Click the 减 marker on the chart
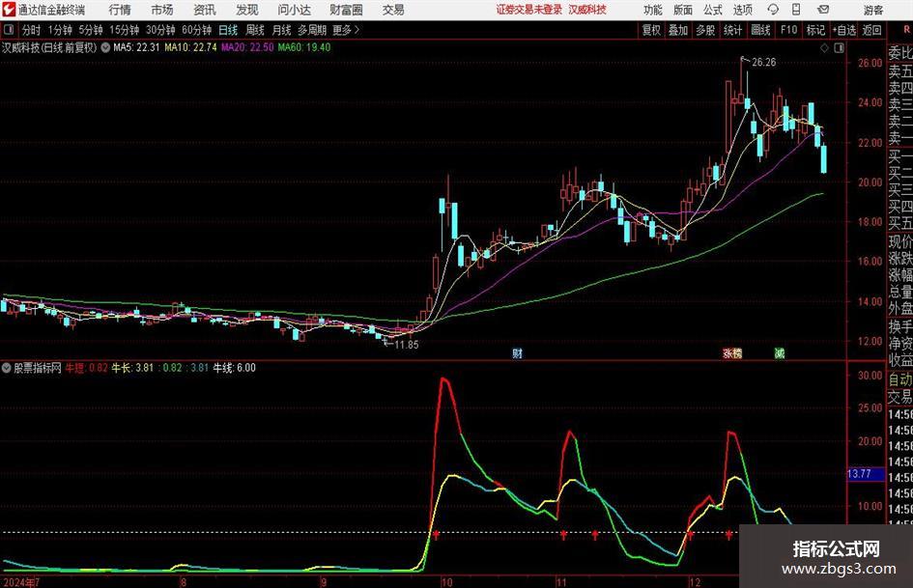The height and width of the screenshot is (588, 913). tap(780, 352)
